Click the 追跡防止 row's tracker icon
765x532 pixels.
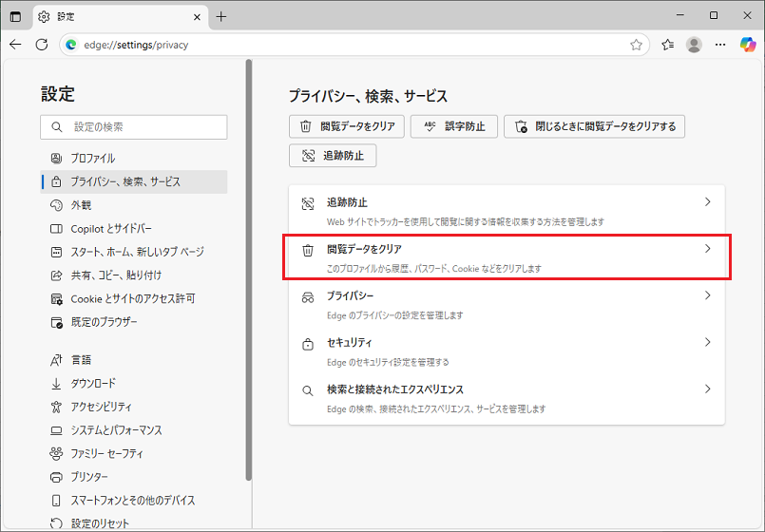pos(308,204)
